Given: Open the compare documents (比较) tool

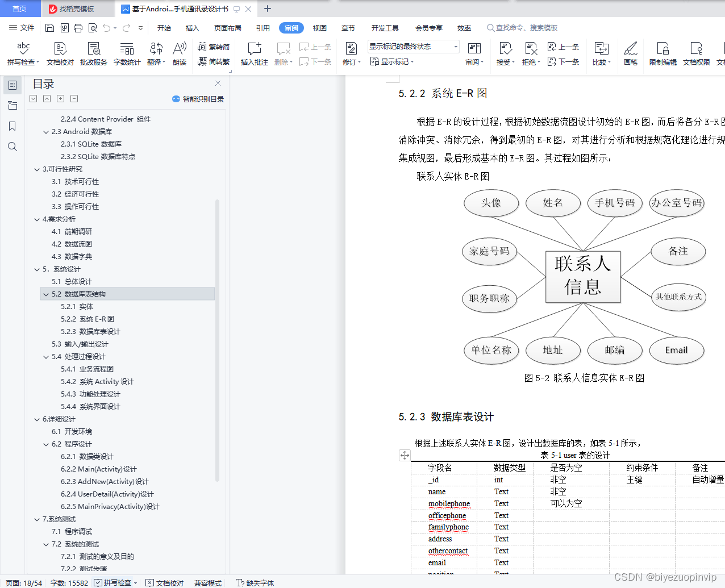Looking at the screenshot, I should (x=602, y=53).
